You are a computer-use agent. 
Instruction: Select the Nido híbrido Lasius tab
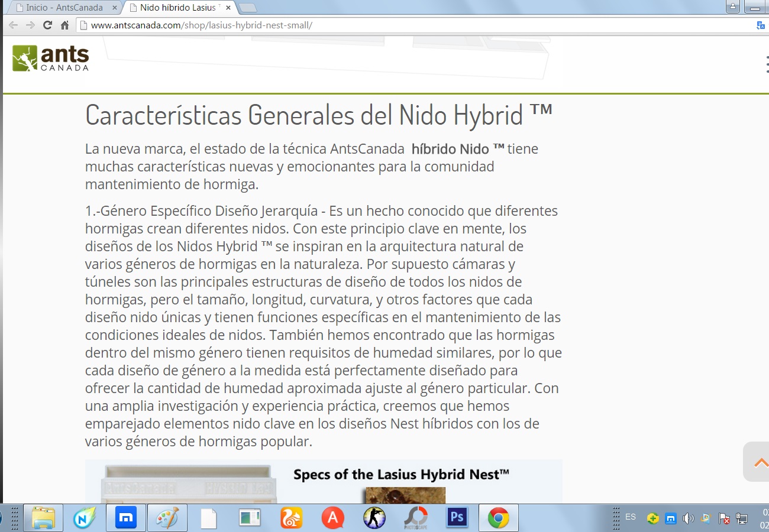point(179,8)
